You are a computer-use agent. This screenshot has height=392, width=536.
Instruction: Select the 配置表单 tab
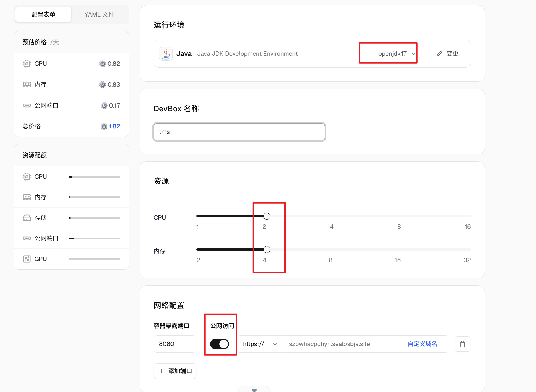pyautogui.click(x=43, y=15)
